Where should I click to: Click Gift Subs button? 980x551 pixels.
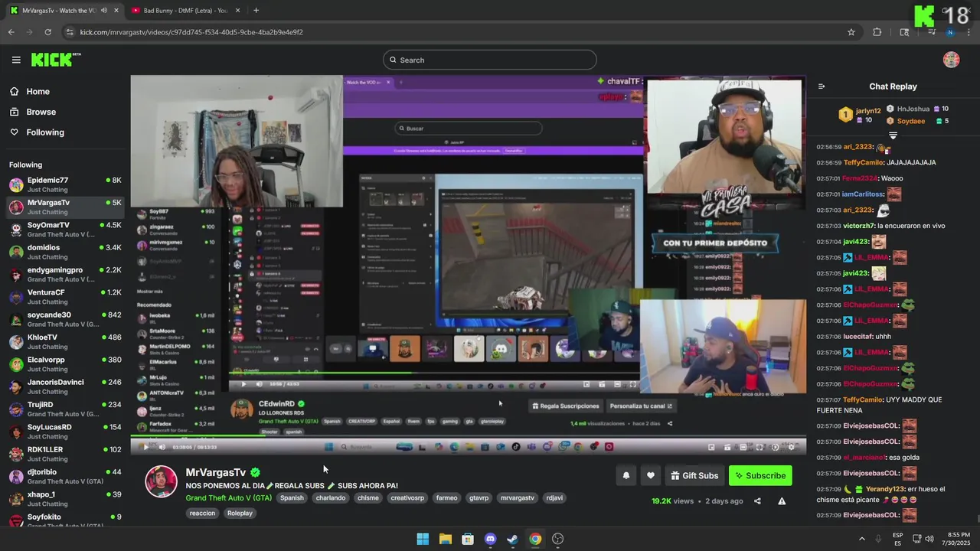coord(694,476)
